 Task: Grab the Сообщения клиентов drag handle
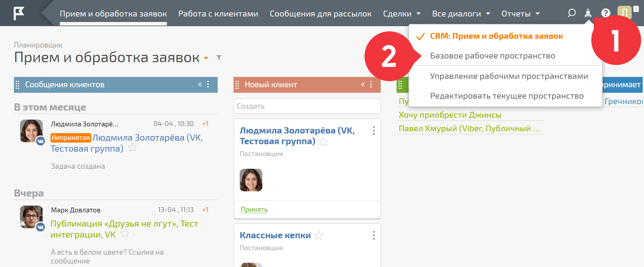[18, 85]
